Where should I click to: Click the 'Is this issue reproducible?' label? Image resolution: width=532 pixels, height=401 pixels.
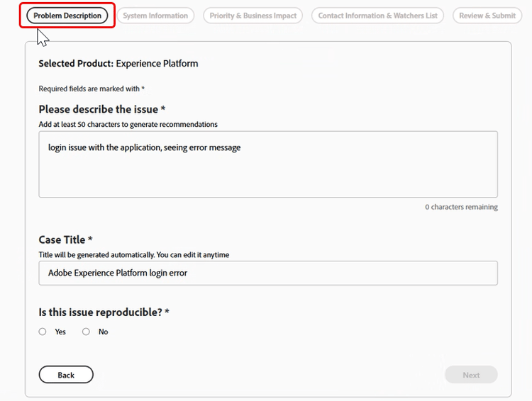pyautogui.click(x=104, y=312)
